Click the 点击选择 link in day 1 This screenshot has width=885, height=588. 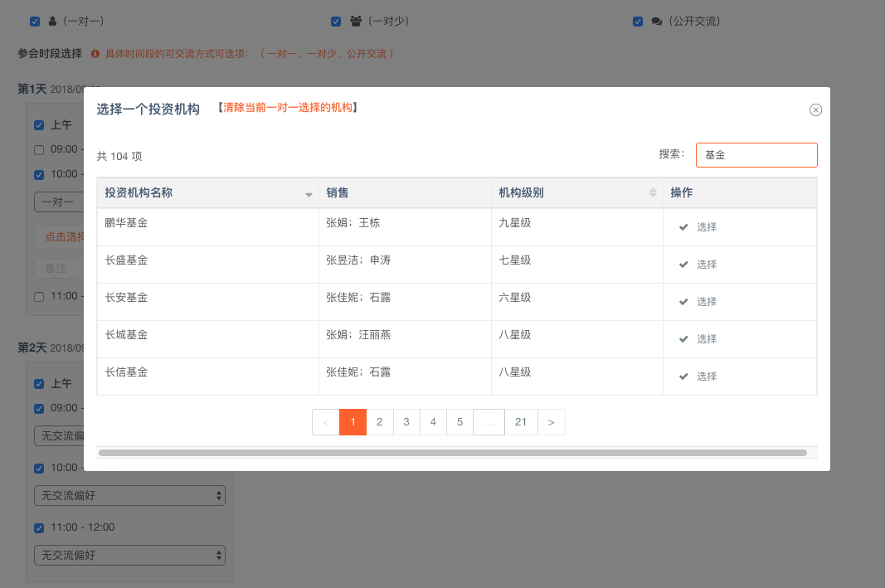coord(65,237)
